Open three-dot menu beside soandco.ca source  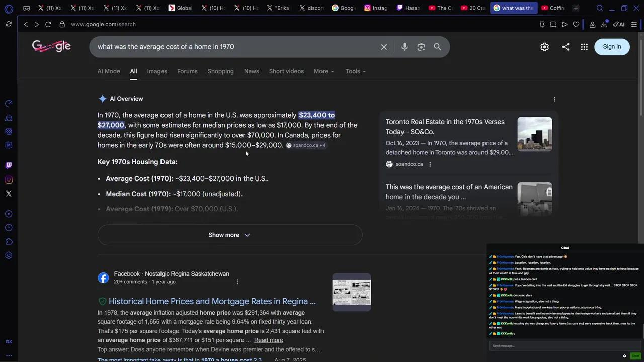point(430,164)
